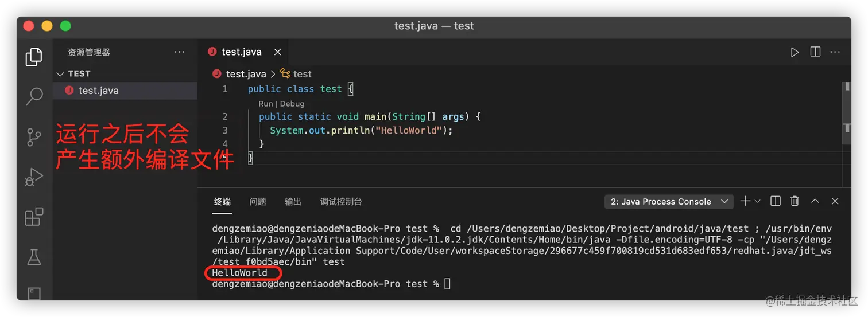
Task: Switch to the 输出 panel tab
Action: click(293, 202)
